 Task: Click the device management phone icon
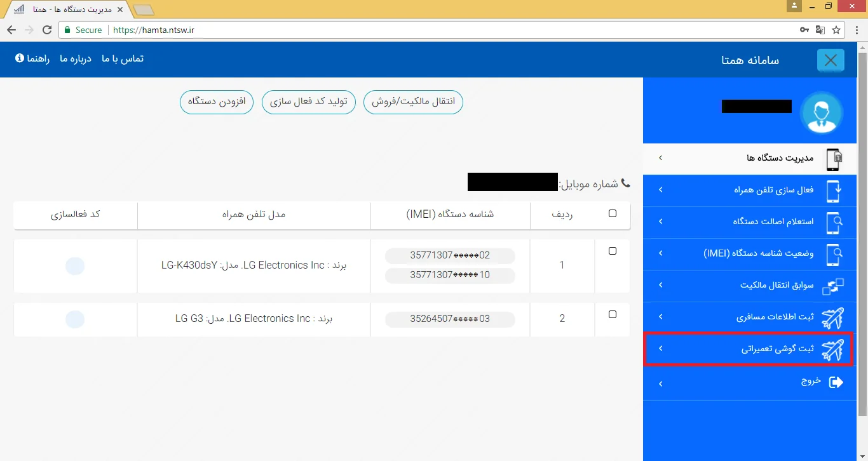pyautogui.click(x=833, y=159)
